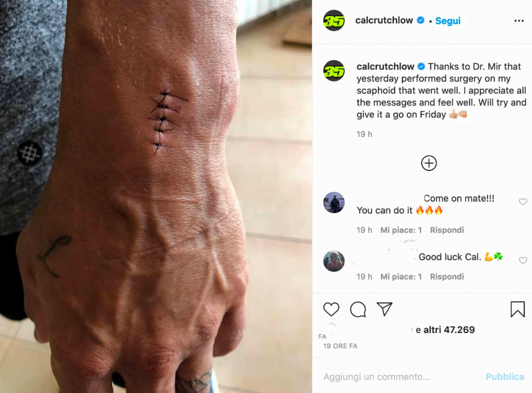Image resolution: width=532 pixels, height=393 pixels.
Task: Click the Pubblica button
Action: [504, 377]
